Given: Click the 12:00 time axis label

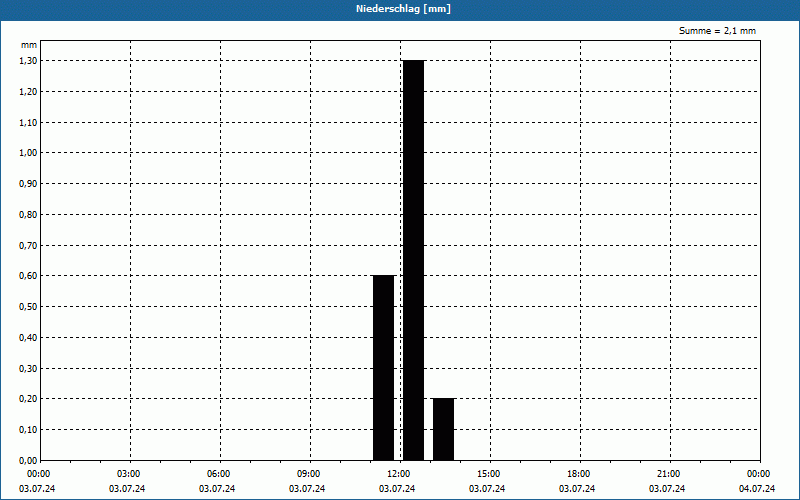Looking at the screenshot, I should point(398,474).
